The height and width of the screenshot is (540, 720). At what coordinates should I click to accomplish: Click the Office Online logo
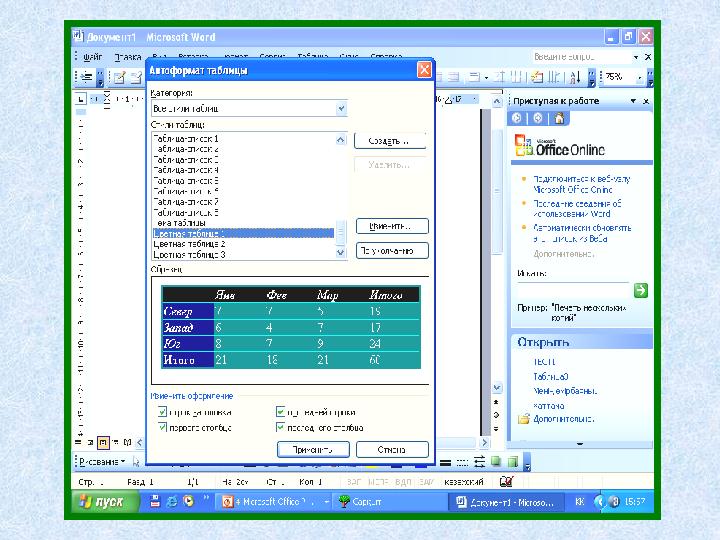pyautogui.click(x=560, y=146)
